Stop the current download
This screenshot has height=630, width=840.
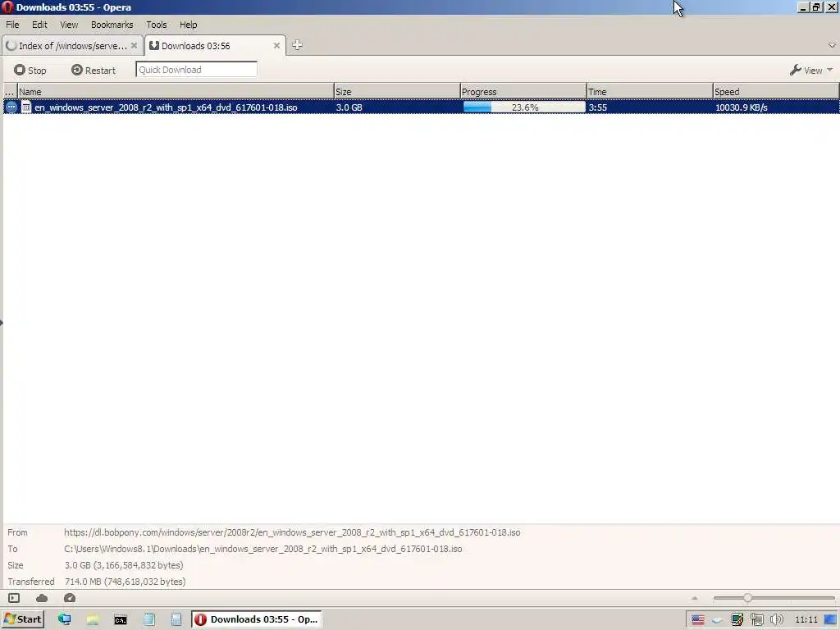point(30,71)
